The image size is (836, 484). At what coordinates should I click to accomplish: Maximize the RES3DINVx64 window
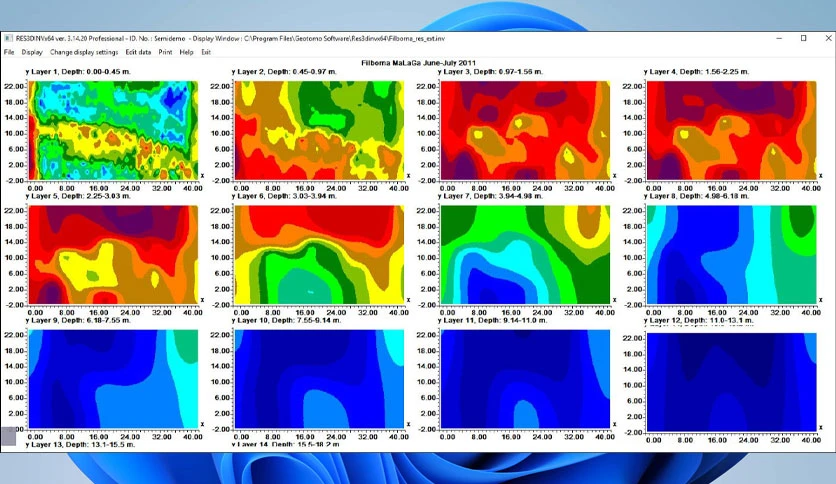[x=803, y=38]
